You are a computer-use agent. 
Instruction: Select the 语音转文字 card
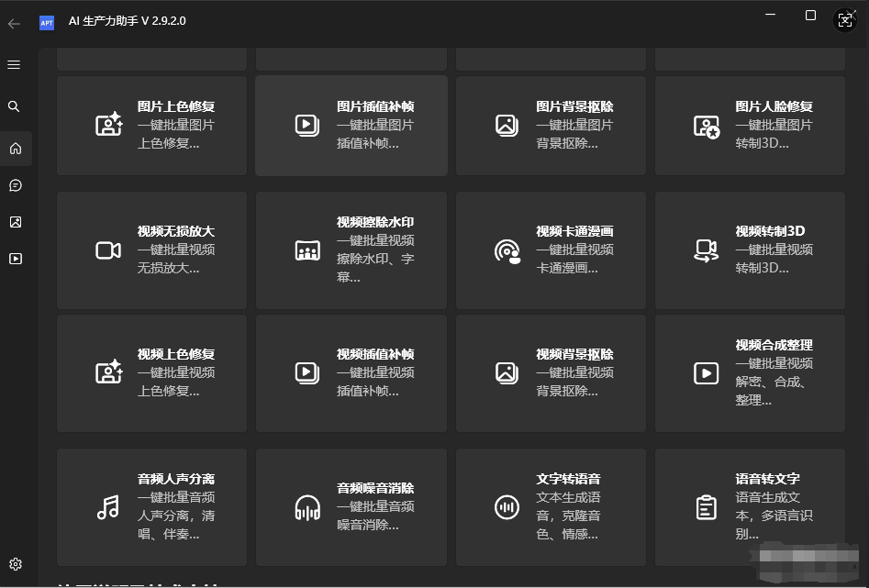750,506
